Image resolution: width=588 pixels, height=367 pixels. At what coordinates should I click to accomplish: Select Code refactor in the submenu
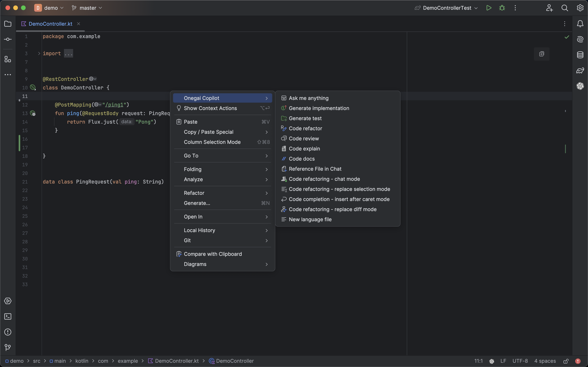338,128
